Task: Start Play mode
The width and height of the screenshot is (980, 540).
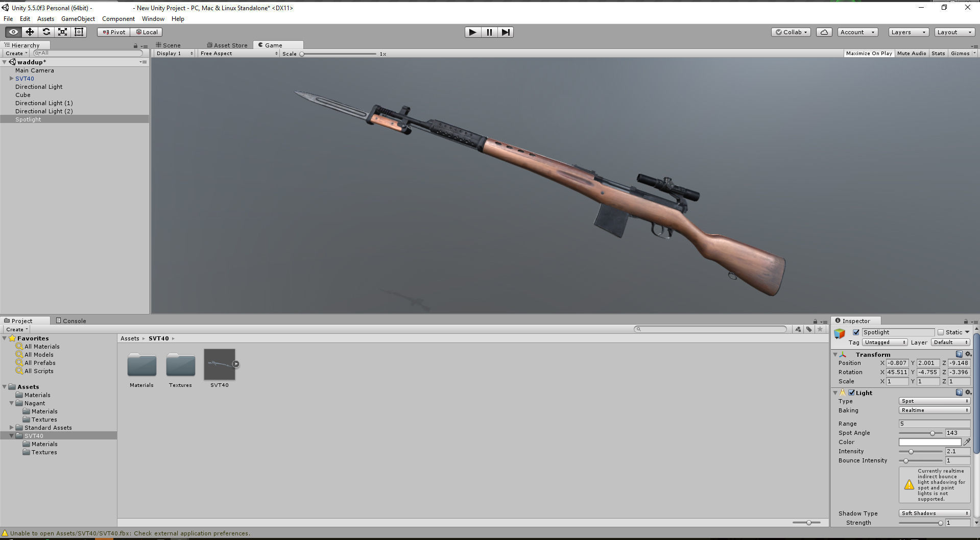Action: coord(472,32)
